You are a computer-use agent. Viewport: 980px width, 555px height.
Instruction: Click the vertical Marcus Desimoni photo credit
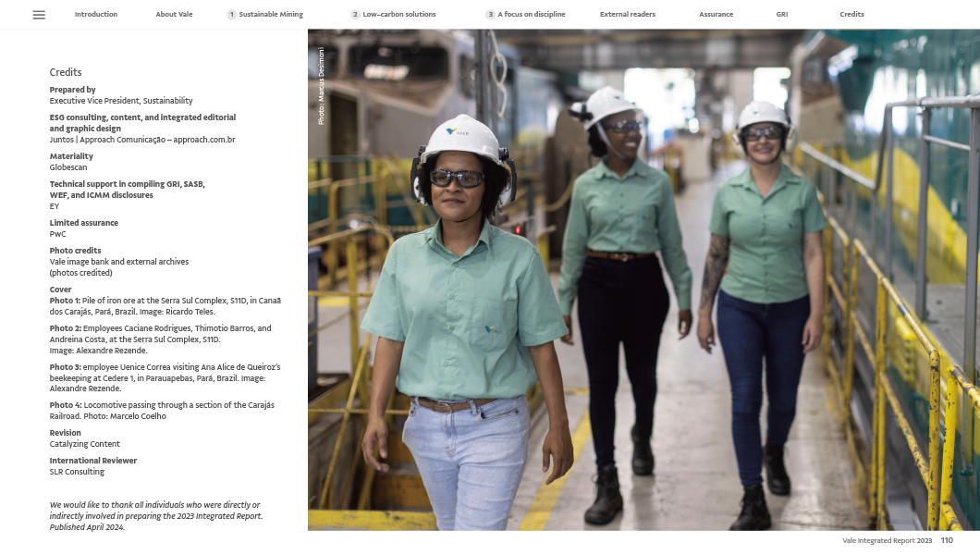321,87
